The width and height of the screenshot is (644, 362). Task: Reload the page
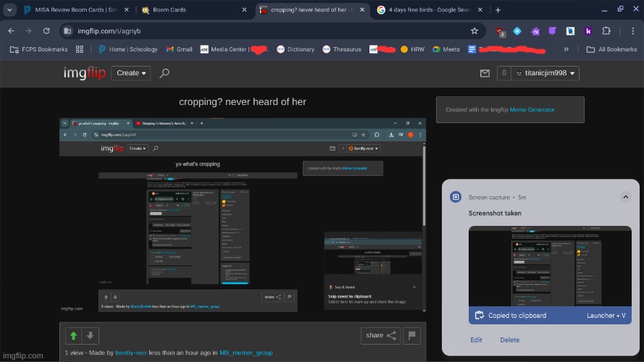pyautogui.click(x=46, y=31)
